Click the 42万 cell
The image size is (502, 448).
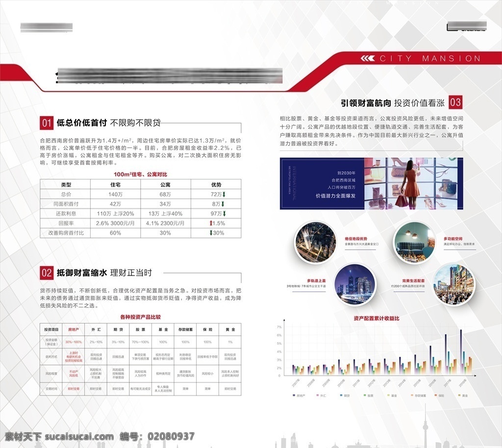pyautogui.click(x=115, y=204)
